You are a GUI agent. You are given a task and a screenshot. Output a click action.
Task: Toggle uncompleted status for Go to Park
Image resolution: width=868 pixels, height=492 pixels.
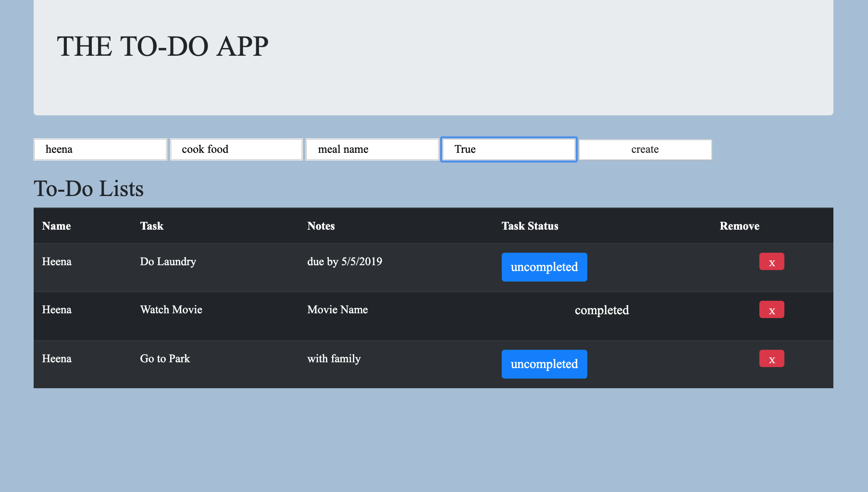point(544,364)
